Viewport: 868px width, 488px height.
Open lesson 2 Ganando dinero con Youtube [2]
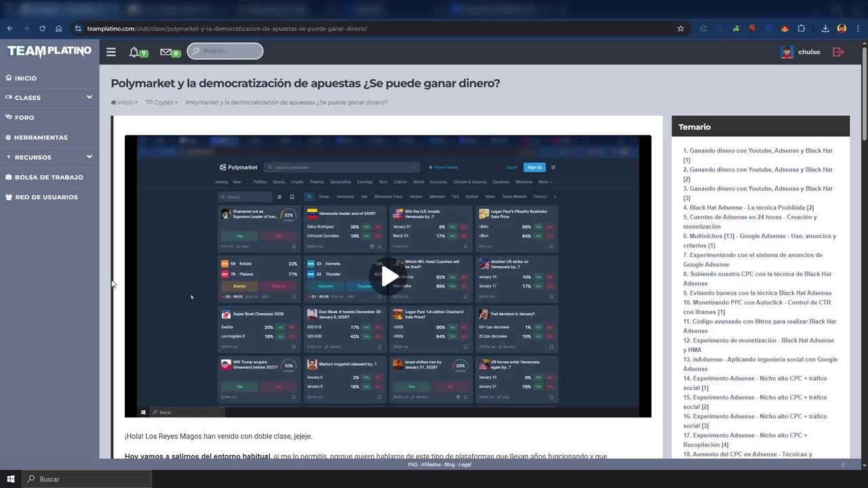tap(757, 174)
